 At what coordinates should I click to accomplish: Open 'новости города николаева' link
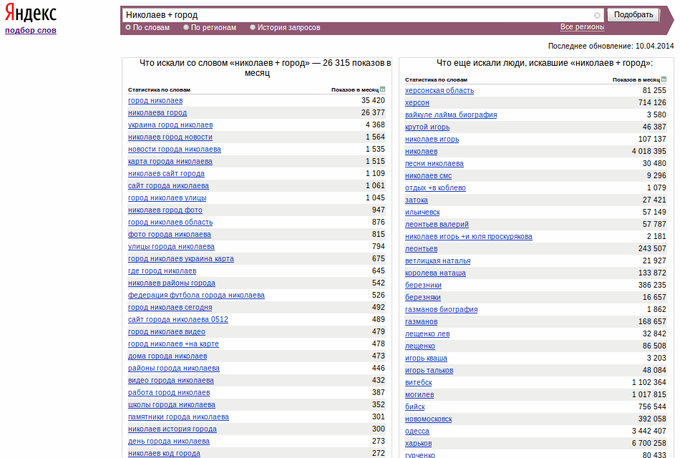point(174,149)
